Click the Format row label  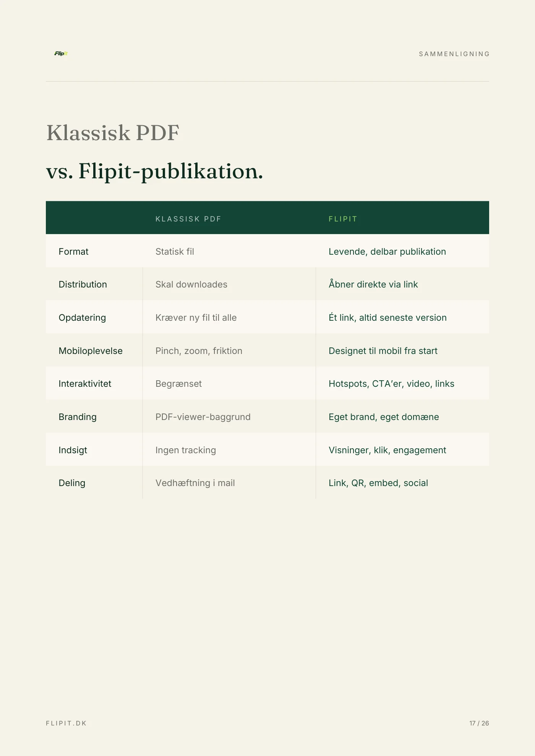tap(73, 252)
